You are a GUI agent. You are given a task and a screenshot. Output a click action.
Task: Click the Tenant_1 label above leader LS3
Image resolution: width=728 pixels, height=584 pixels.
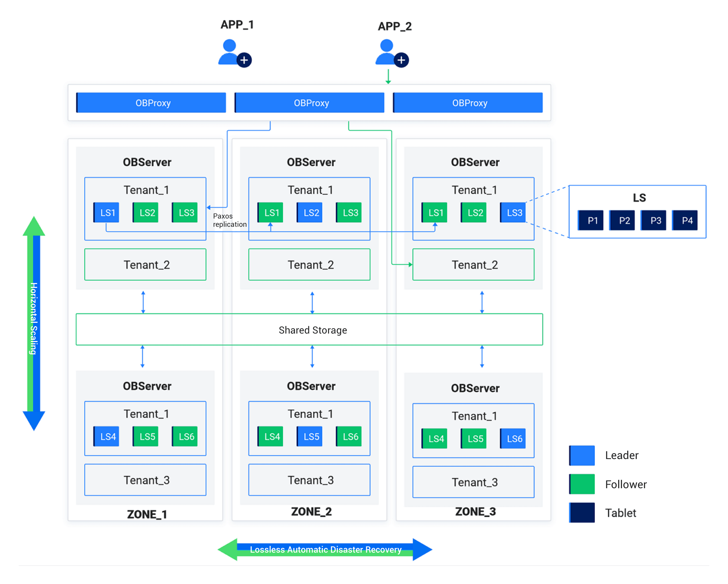tap(474, 190)
